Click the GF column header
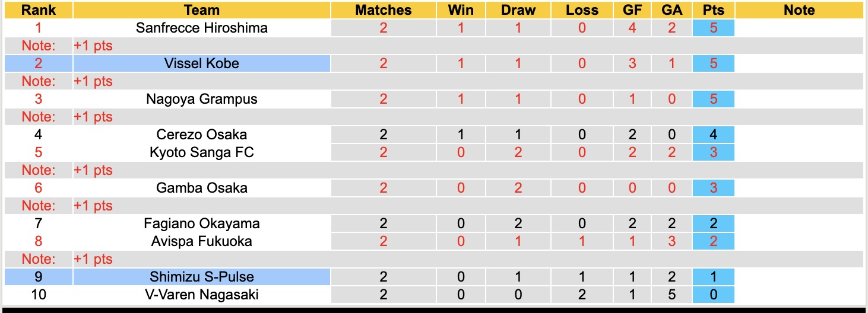The image size is (868, 313). click(x=632, y=10)
